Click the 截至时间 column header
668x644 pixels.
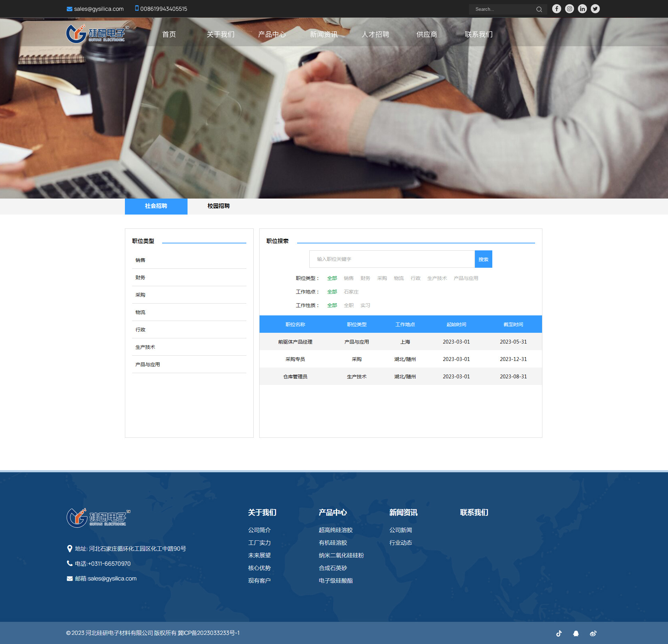coord(513,324)
